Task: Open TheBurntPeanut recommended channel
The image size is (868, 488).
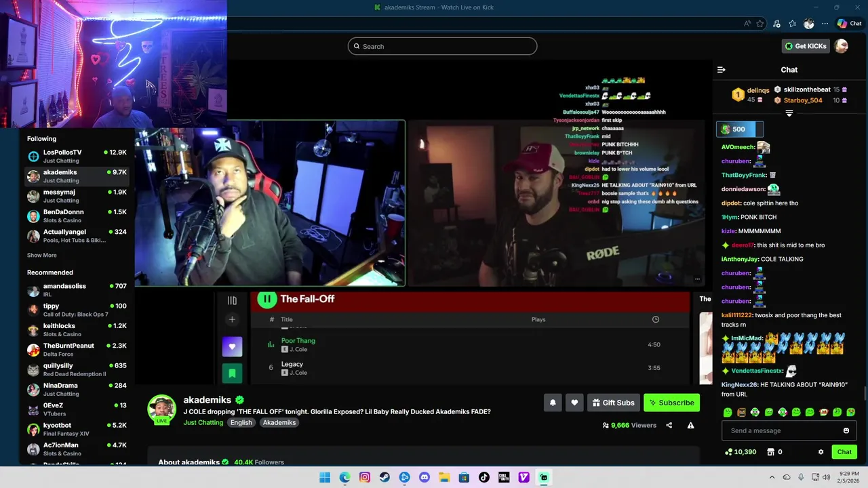Action: click(77, 349)
